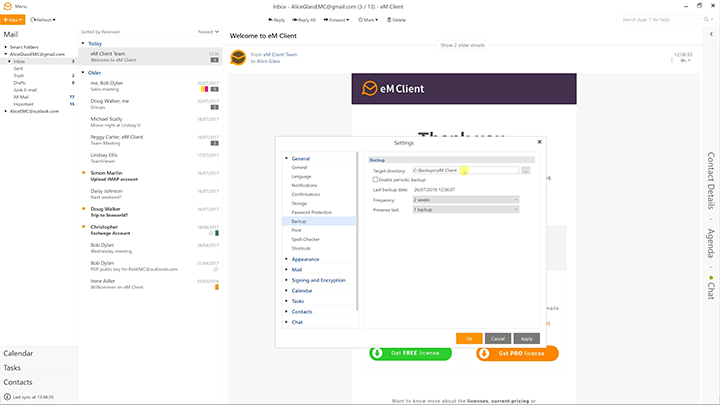Click Reply All in toolbar

point(304,20)
